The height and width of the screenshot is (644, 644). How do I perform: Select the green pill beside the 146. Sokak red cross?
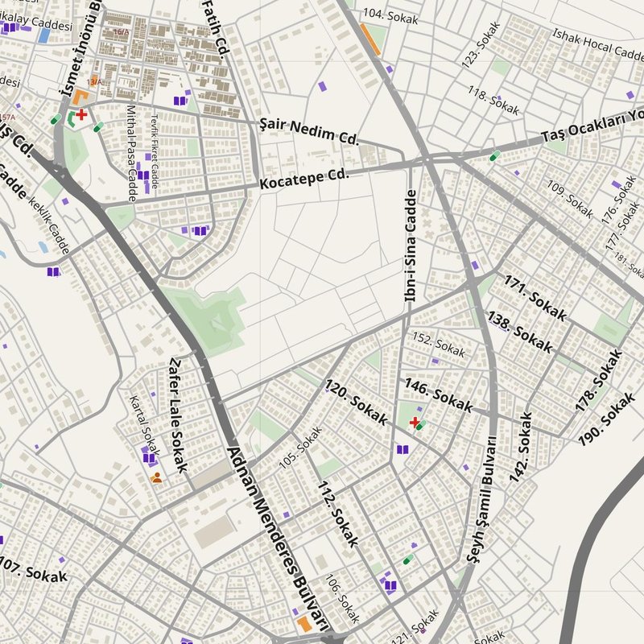421,425
